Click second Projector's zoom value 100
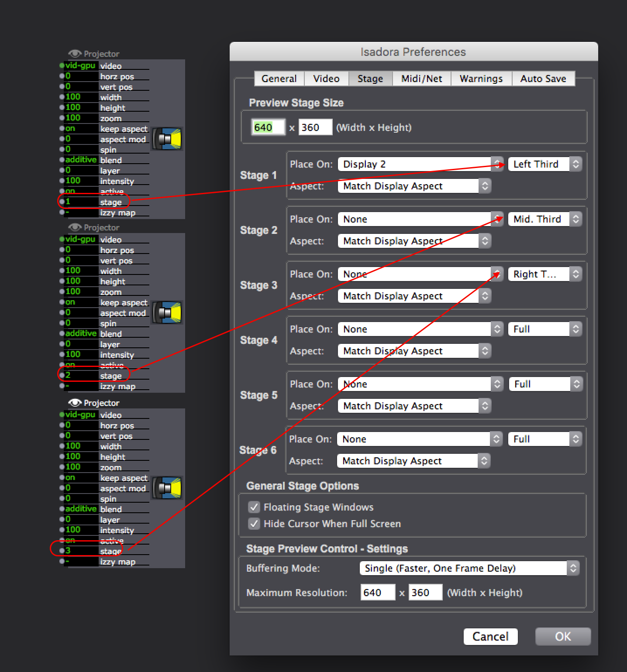This screenshot has height=672, width=627. pyautogui.click(x=81, y=291)
